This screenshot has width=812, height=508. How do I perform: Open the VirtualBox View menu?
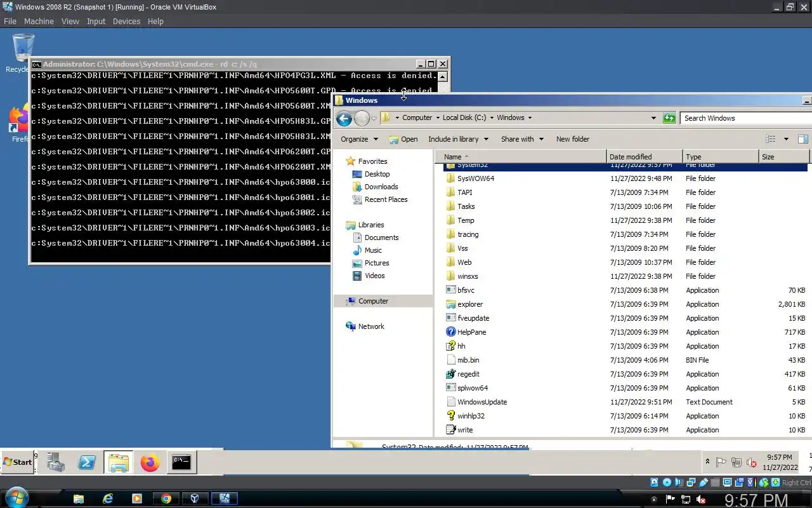pos(70,21)
